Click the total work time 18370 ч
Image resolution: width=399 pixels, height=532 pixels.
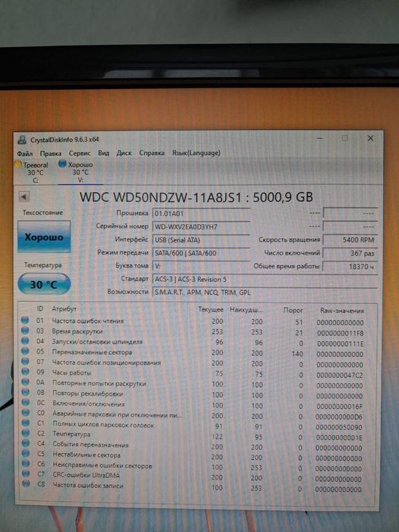(350, 266)
